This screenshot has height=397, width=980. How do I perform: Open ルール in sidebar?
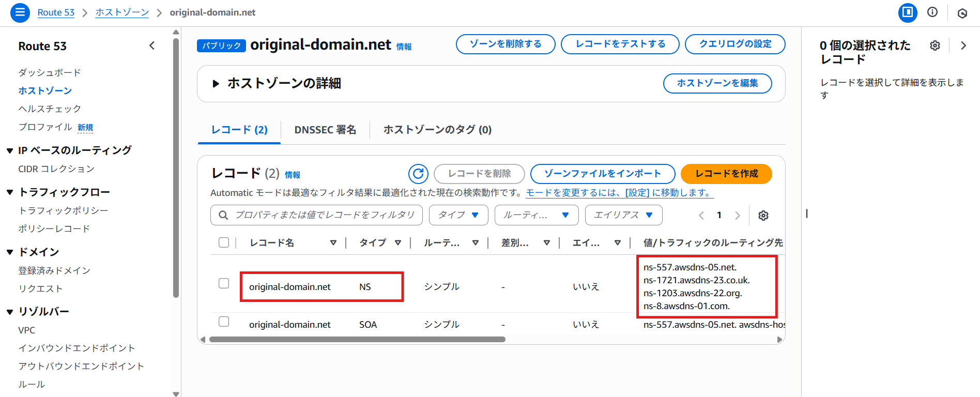point(32,384)
